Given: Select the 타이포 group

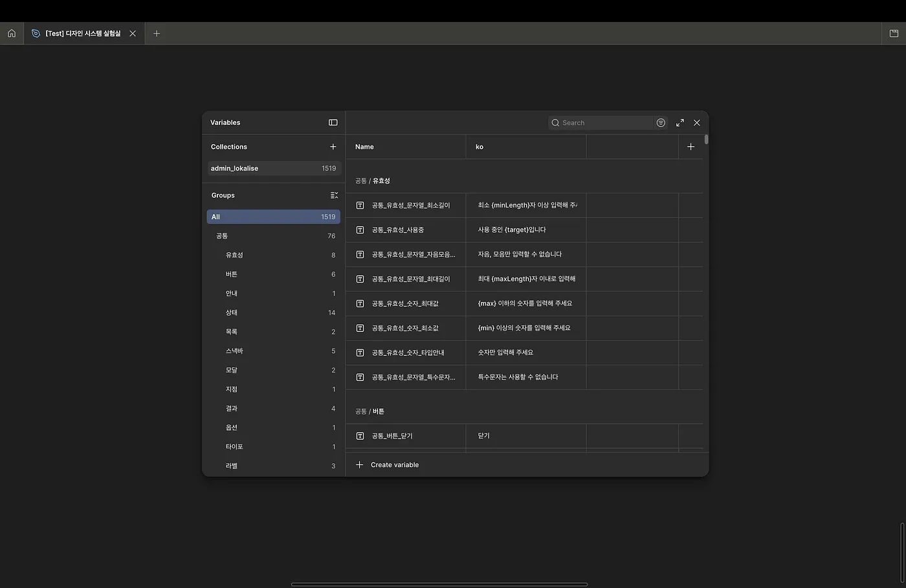Looking at the screenshot, I should tap(274, 446).
